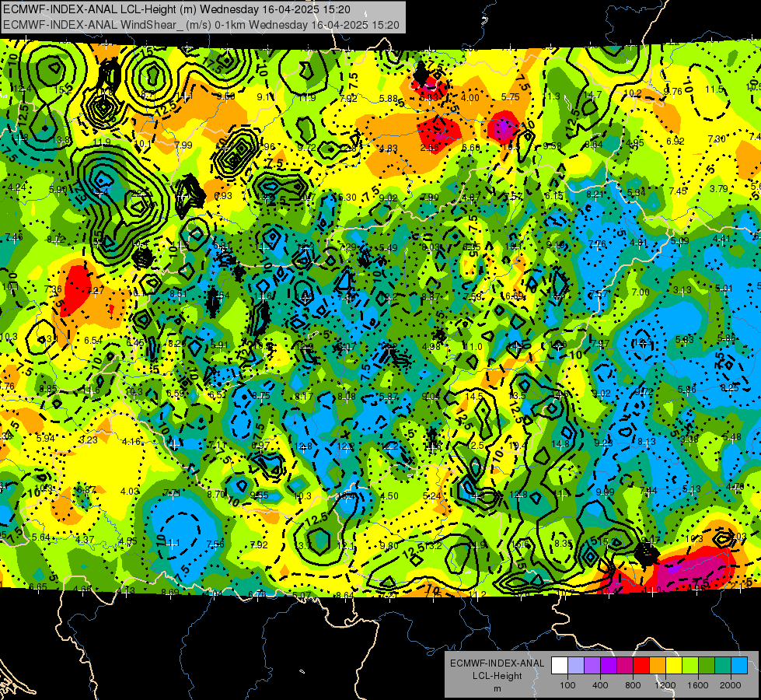Image resolution: width=761 pixels, height=700 pixels.
Task: Click legend scale value 1600
Action: coord(697,685)
